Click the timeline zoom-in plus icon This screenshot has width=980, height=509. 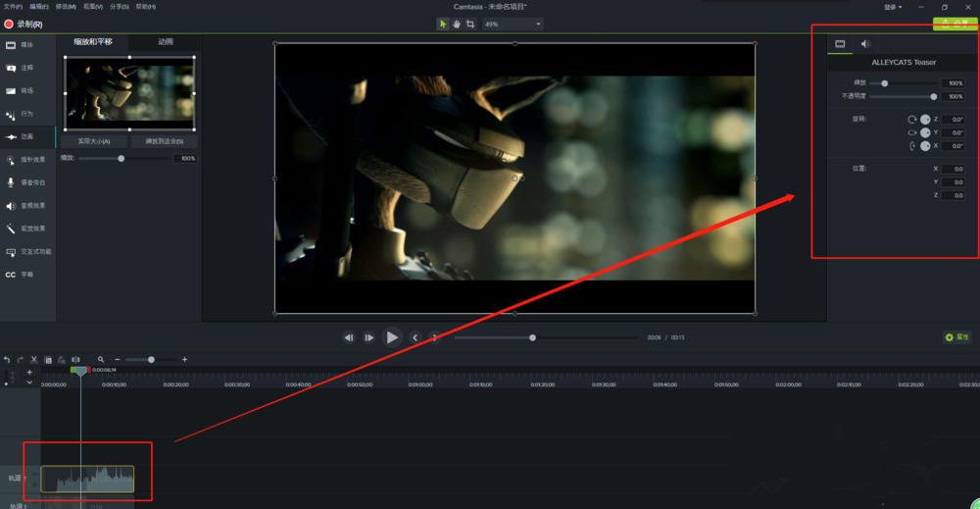click(184, 360)
